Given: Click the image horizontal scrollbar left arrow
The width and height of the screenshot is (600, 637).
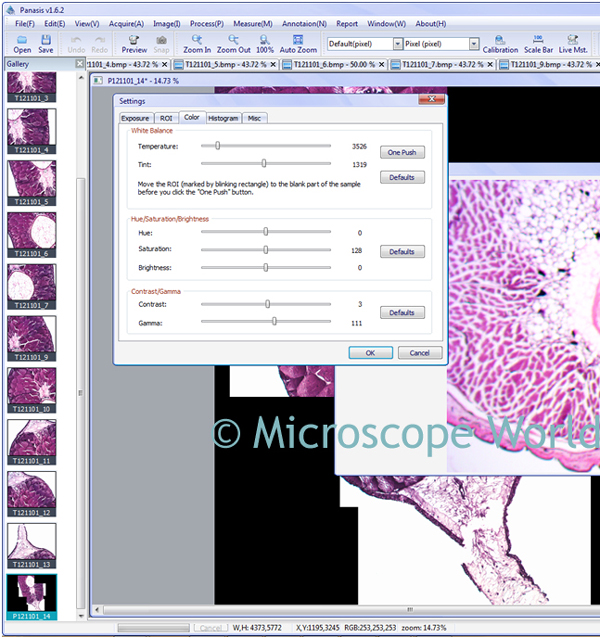Looking at the screenshot, I should (x=97, y=610).
